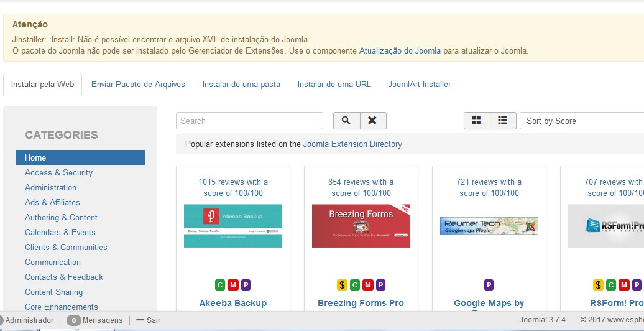Select the Clients & Communities category
This screenshot has height=331, width=644.
tap(66, 247)
